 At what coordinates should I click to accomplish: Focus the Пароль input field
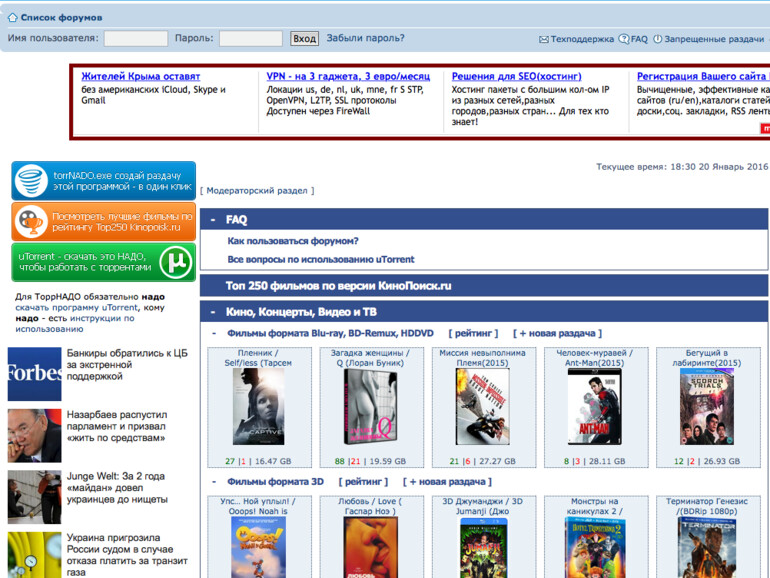[x=251, y=38]
